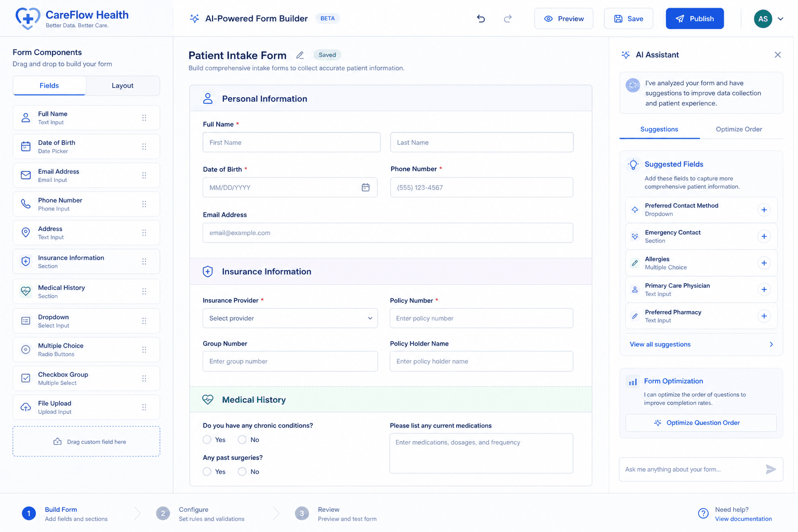The height and width of the screenshot is (532, 798).
Task: Click the Phone Number input field
Action: click(x=482, y=188)
